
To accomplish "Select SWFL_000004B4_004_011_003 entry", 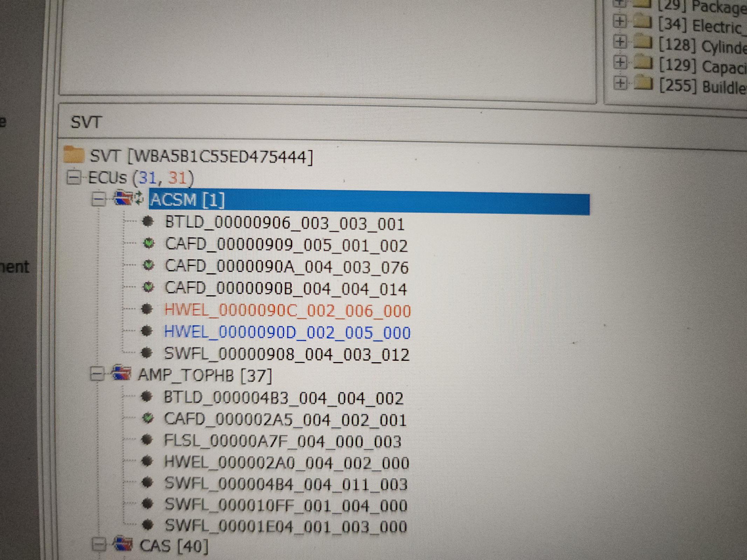I will coord(286,484).
